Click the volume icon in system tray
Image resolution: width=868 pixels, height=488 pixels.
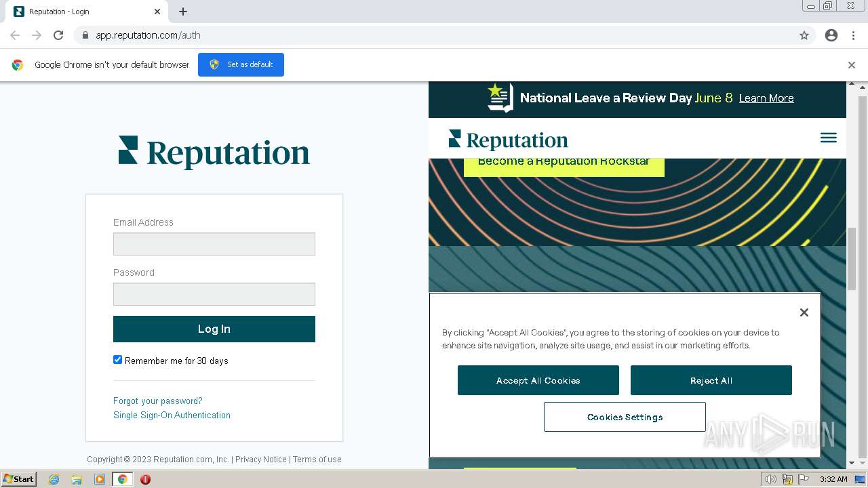770,479
